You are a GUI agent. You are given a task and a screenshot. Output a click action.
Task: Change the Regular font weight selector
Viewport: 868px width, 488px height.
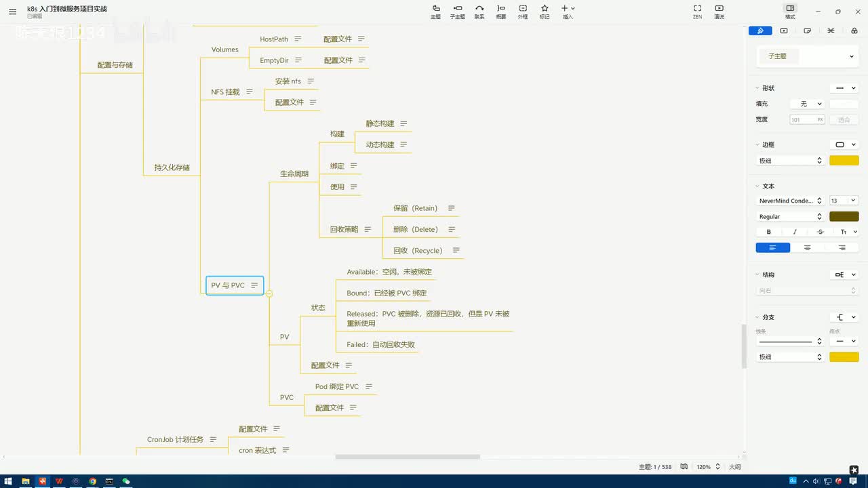click(790, 216)
